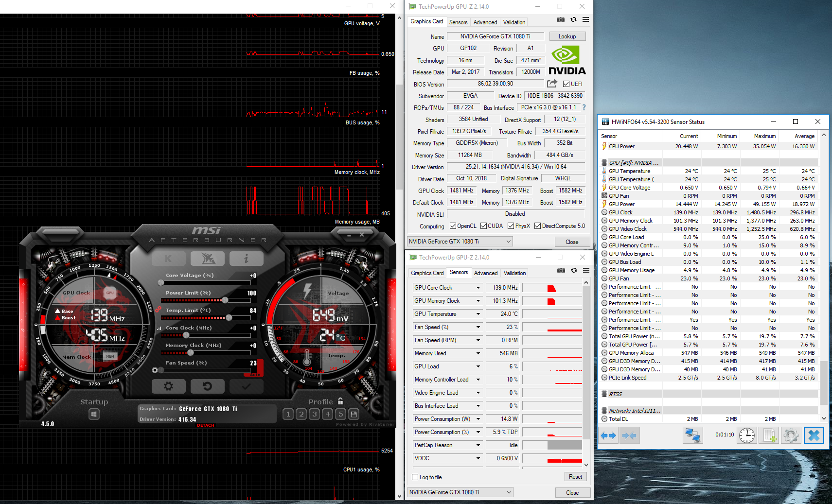Launch Kombustor with Afterburner K button
This screenshot has height=504, width=832.
(168, 259)
